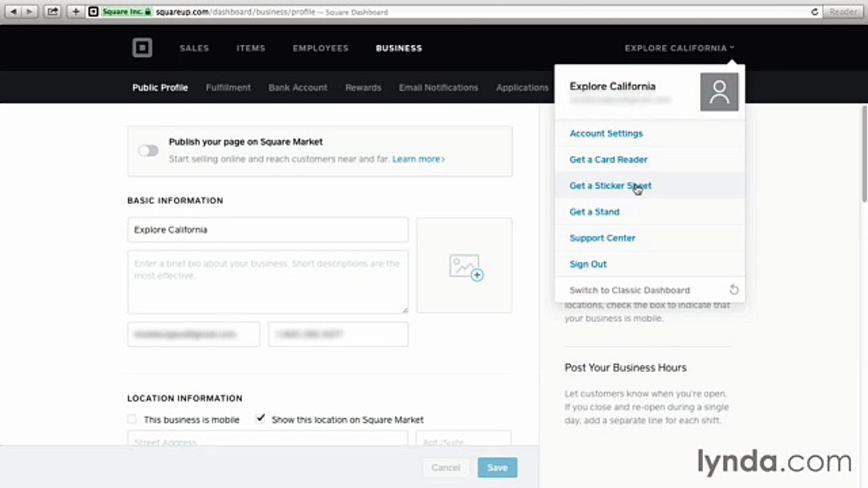The image size is (868, 488).
Task: Click the browser address bar URL
Action: click(x=235, y=12)
